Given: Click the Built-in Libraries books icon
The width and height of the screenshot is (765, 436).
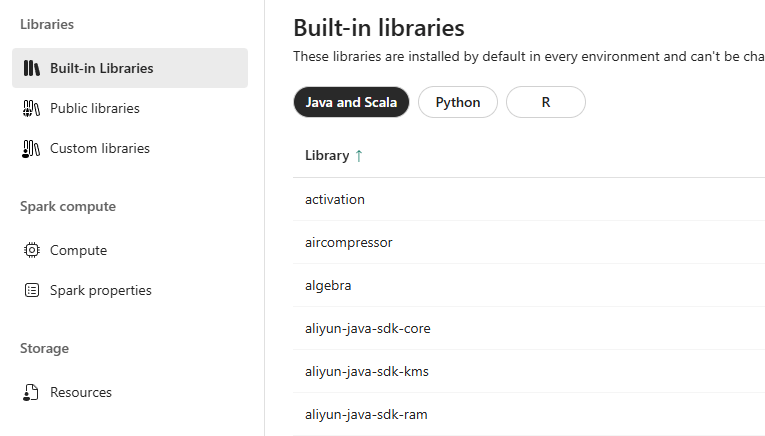Looking at the screenshot, I should (x=31, y=68).
